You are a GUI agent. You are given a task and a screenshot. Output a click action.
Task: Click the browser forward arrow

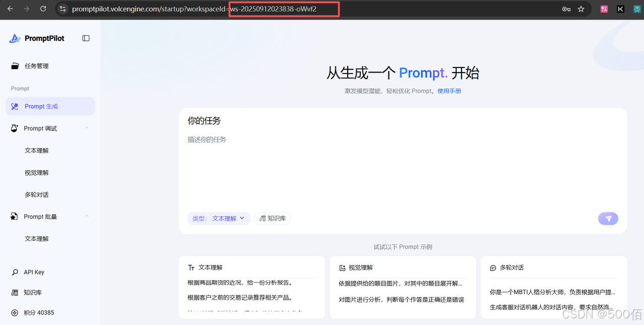click(27, 9)
